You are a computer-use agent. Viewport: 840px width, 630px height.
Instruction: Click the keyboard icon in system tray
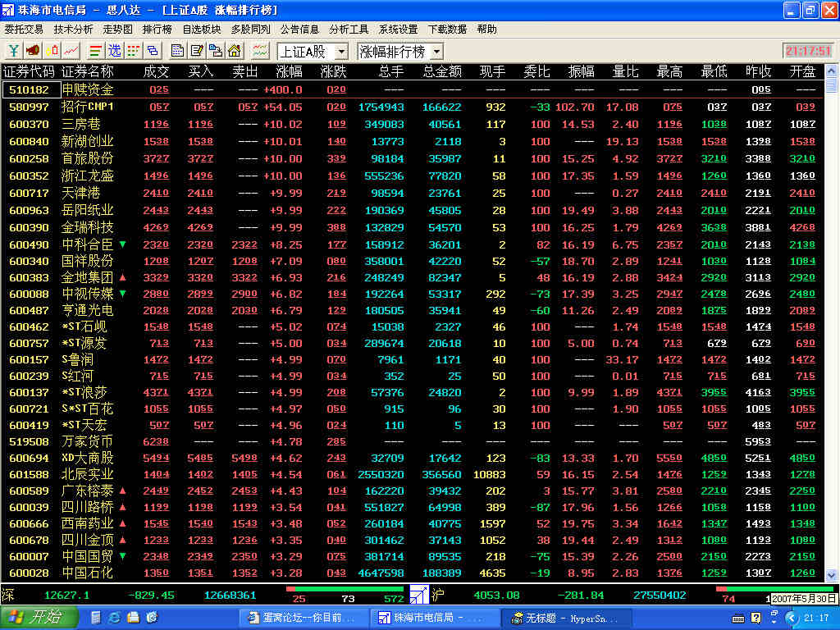coord(737,619)
